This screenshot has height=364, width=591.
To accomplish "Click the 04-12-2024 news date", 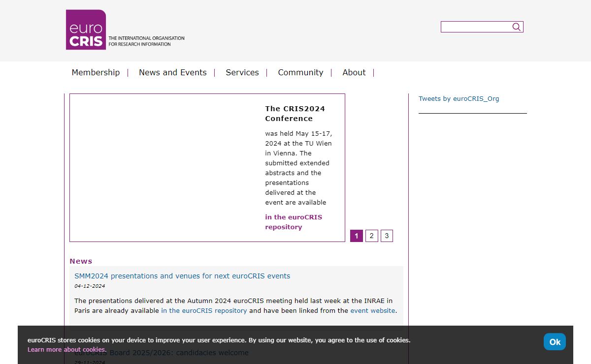I will [x=90, y=286].
